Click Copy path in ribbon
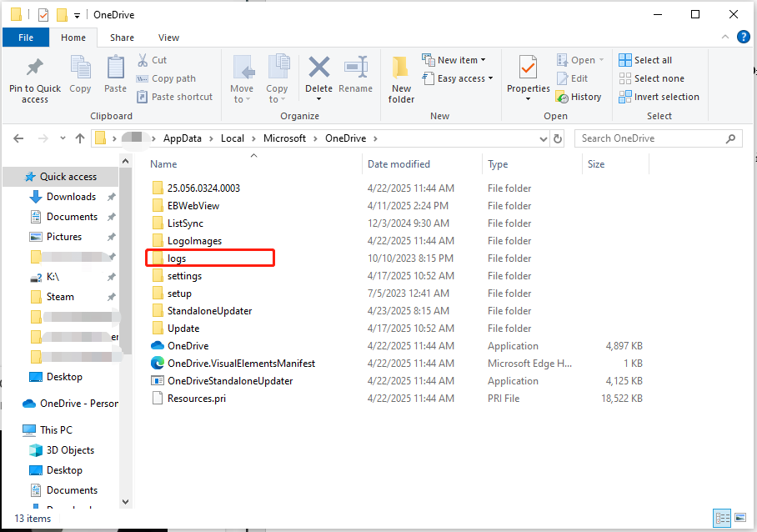757x532 pixels. 167,78
